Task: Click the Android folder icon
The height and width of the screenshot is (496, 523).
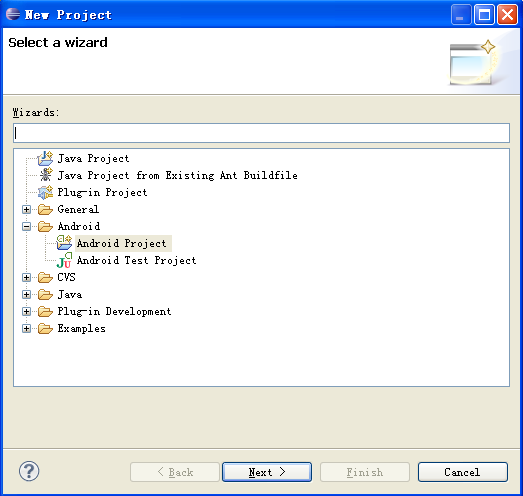Action: coord(45,226)
